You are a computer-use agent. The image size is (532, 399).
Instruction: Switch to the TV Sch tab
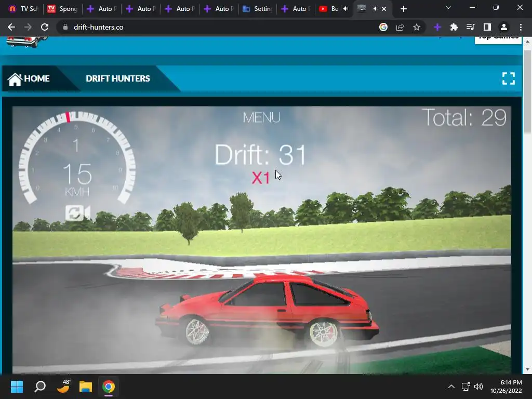coord(23,9)
